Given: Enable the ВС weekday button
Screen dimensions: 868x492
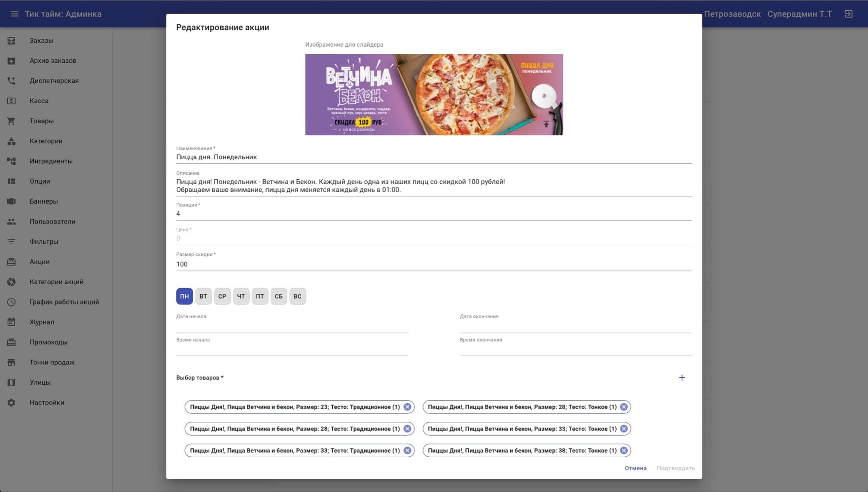Looking at the screenshot, I should pos(298,296).
